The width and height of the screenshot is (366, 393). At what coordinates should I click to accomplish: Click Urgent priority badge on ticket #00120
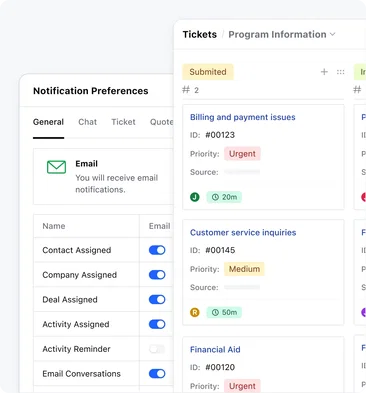click(x=242, y=386)
